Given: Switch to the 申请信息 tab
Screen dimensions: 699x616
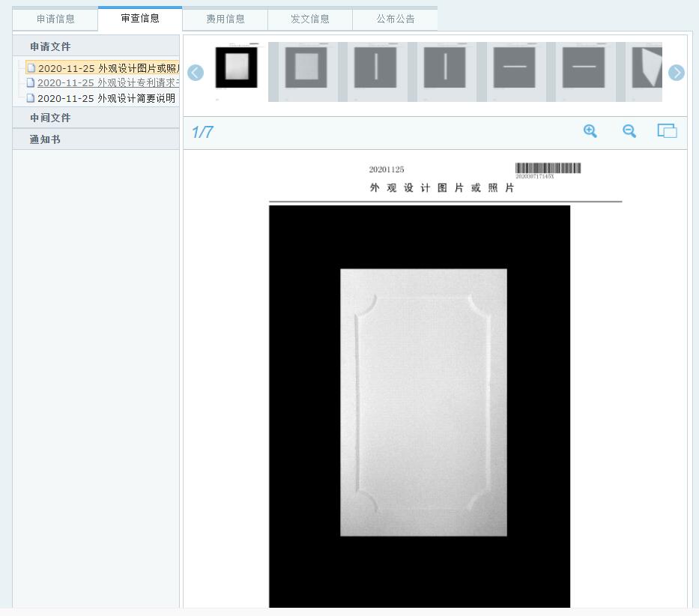Looking at the screenshot, I should coord(55,19).
